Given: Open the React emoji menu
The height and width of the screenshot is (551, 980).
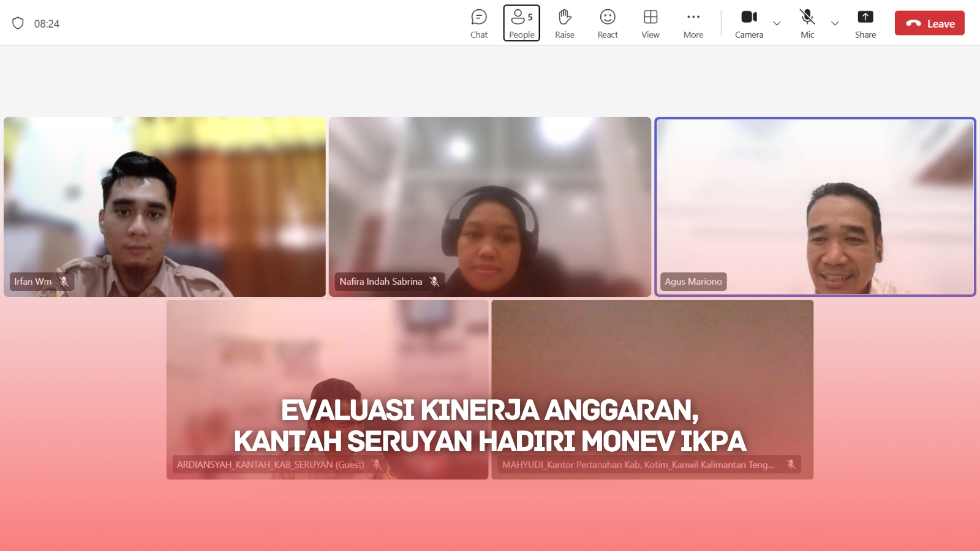Looking at the screenshot, I should tap(607, 24).
